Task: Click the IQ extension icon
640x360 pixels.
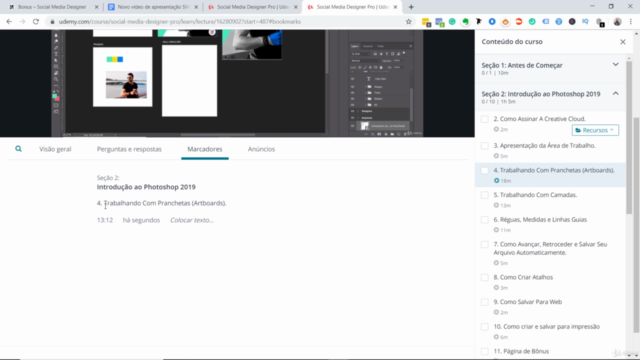Action: 585,22
